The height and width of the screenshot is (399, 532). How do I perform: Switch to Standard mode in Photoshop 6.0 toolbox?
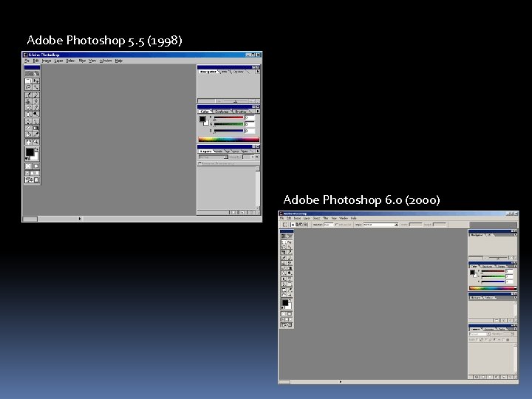tap(283, 314)
